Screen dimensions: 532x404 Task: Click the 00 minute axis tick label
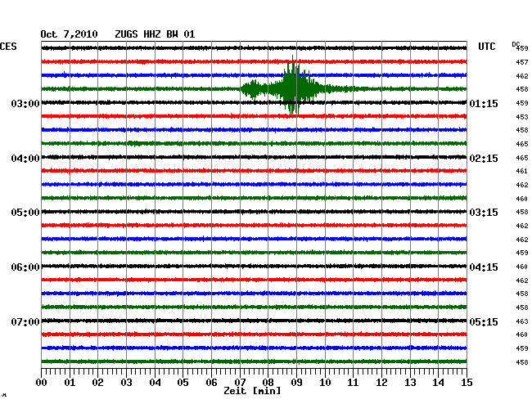[42, 382]
